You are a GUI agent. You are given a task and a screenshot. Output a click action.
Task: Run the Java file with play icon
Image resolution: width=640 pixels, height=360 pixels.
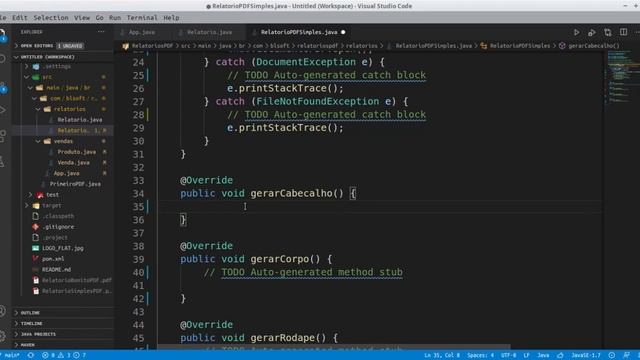pos(576,32)
